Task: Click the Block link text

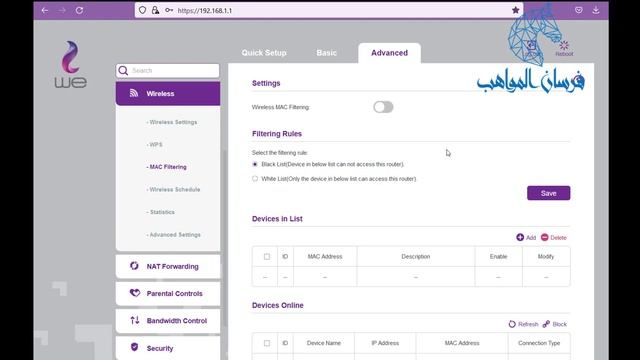Action: coord(560,324)
